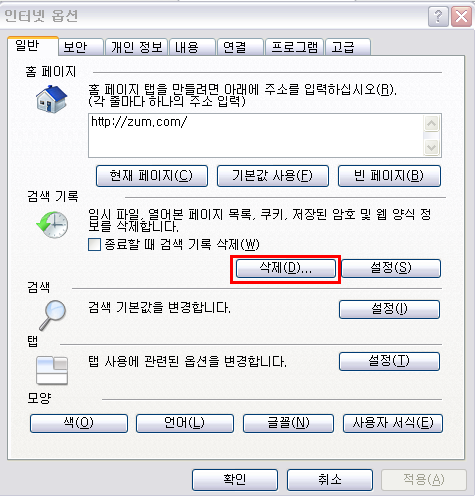Click the 글꼴(N) fonts button
The width and height of the screenshot is (475, 496).
click(288, 423)
